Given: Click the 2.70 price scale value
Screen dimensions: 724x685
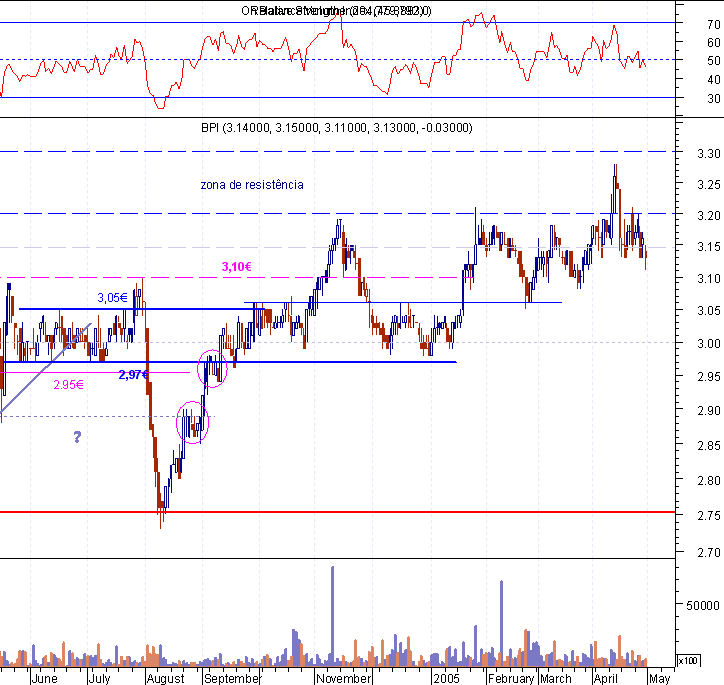Looking at the screenshot, I should click(x=709, y=553).
